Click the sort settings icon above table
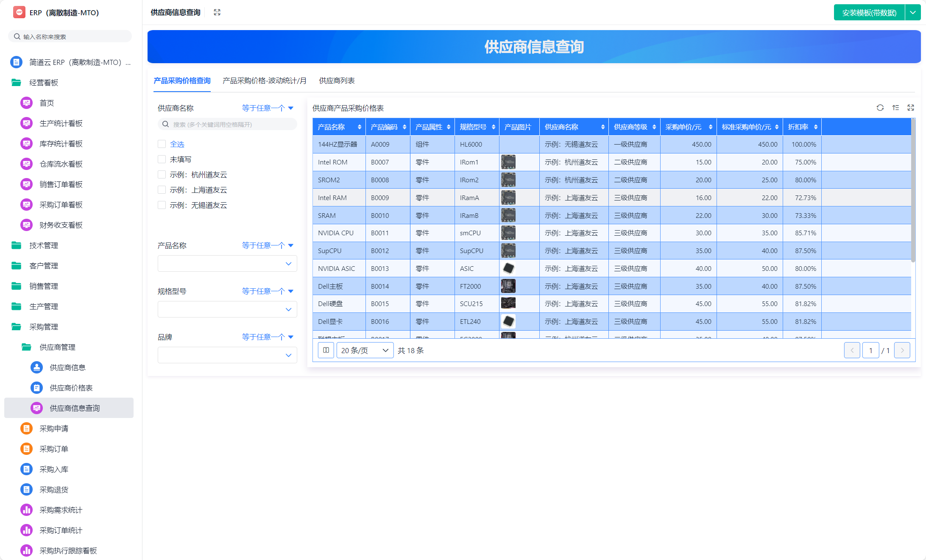This screenshot has width=926, height=560. (895, 108)
